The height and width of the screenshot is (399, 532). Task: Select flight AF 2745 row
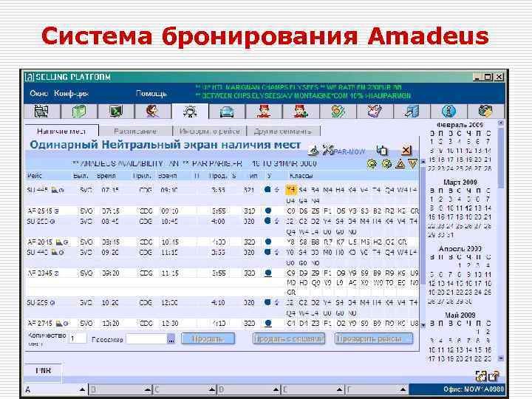click(x=222, y=323)
